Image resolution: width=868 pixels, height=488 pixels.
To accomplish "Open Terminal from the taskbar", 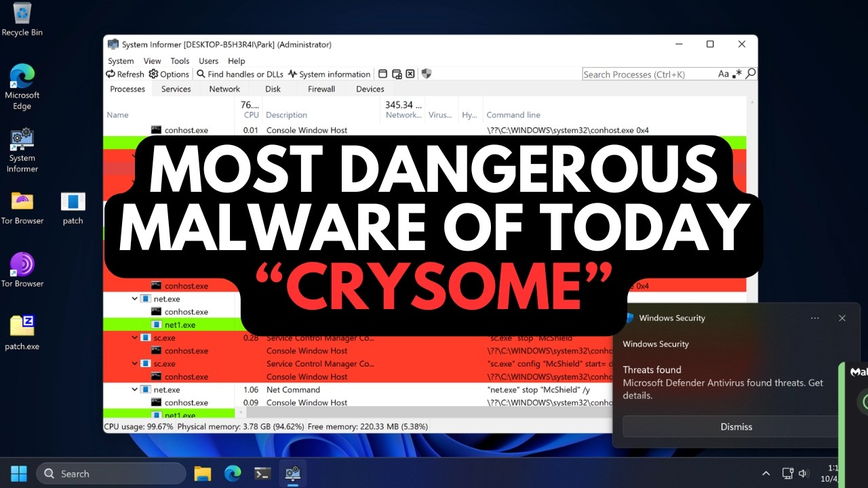I will click(262, 474).
